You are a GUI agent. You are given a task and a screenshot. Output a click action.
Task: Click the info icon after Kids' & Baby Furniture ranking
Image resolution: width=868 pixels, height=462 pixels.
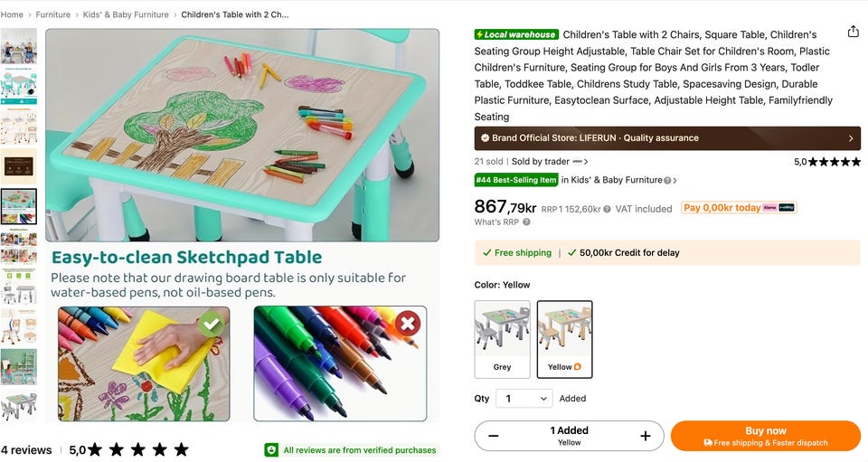pos(667,181)
